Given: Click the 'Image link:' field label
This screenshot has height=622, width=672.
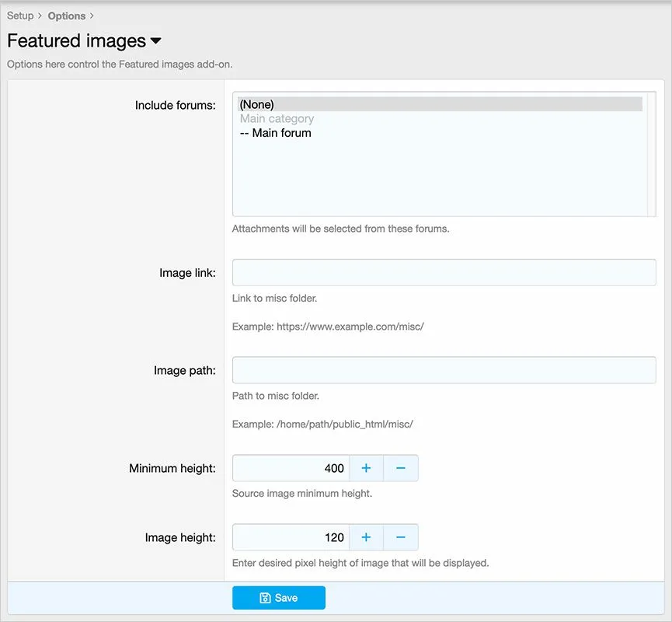Looking at the screenshot, I should coord(187,273).
